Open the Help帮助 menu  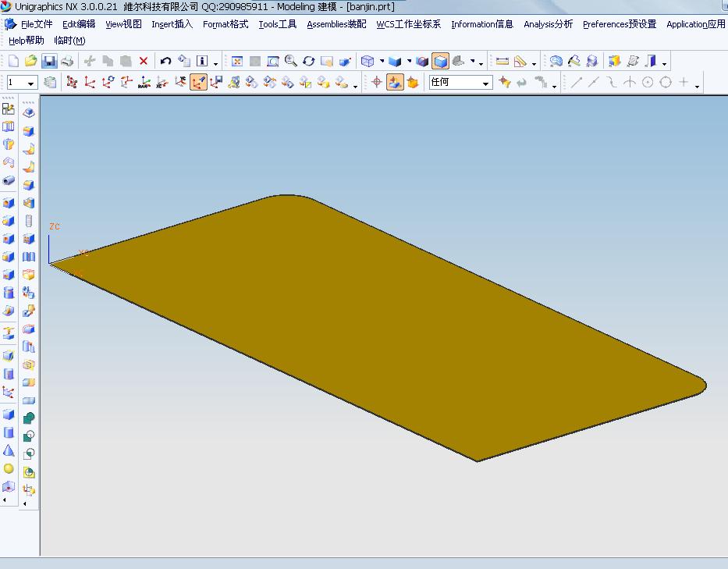(x=26, y=41)
